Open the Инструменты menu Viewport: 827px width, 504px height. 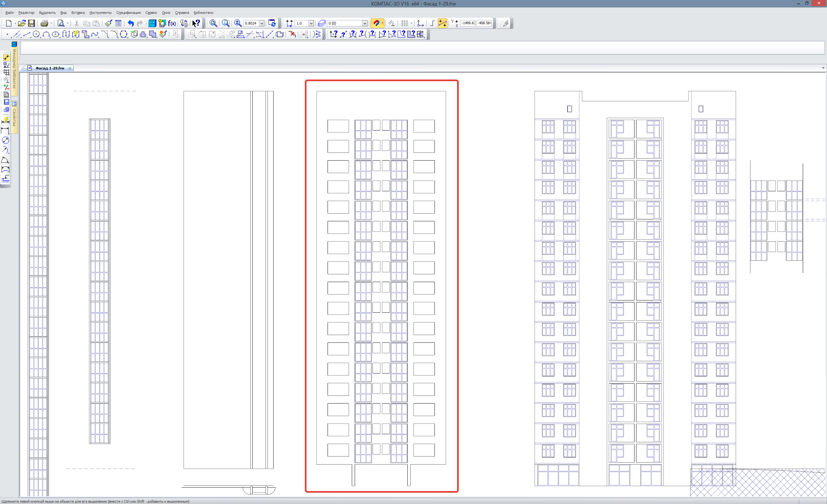pyautogui.click(x=100, y=13)
